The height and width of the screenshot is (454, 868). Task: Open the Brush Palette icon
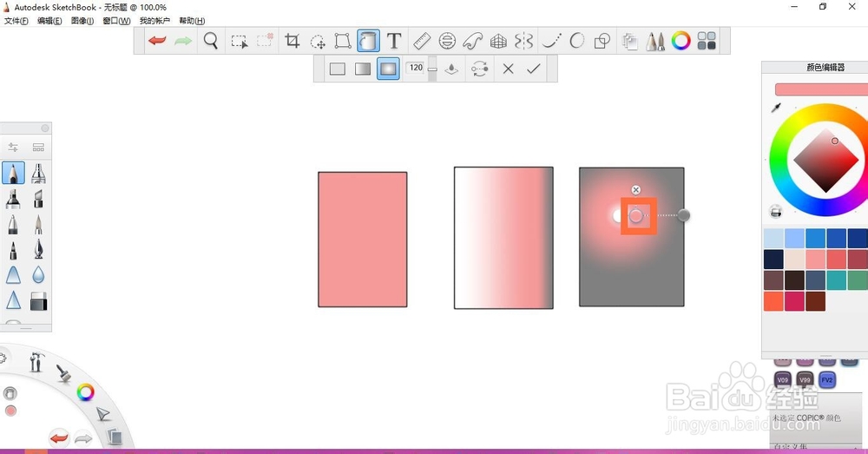[x=655, y=42]
